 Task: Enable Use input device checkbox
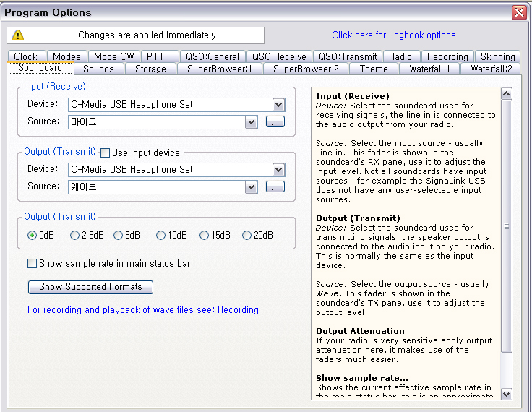(x=106, y=153)
